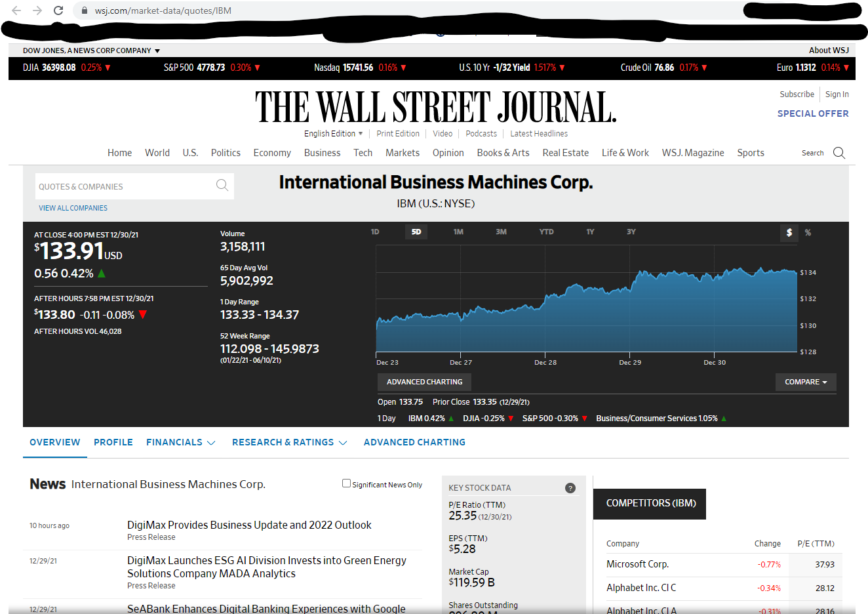Select the YTD chart range
This screenshot has width=868, height=614.
[546, 232]
